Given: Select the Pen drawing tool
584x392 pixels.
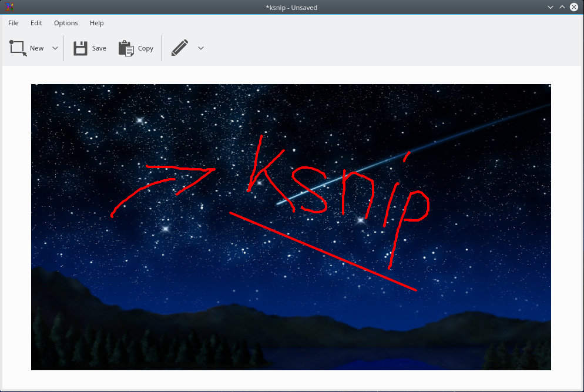Looking at the screenshot, I should pos(180,48).
